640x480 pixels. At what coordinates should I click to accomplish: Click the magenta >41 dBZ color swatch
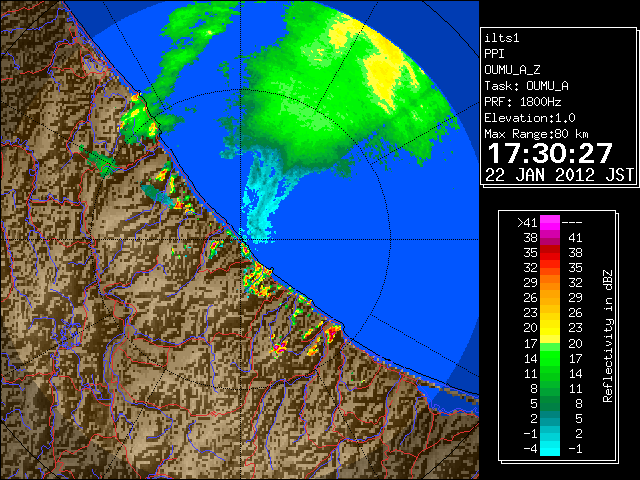pyautogui.click(x=550, y=222)
